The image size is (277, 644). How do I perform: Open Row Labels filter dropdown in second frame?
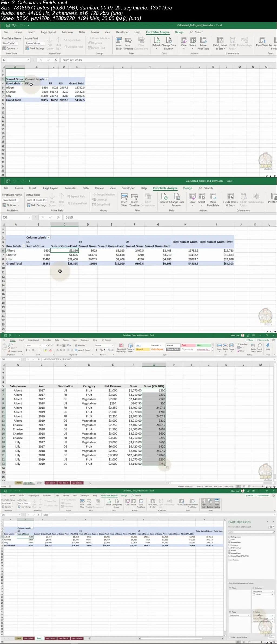24,246
